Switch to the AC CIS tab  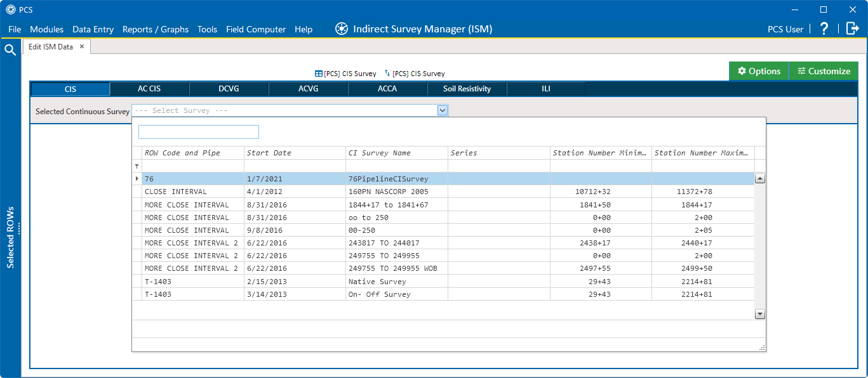point(149,89)
